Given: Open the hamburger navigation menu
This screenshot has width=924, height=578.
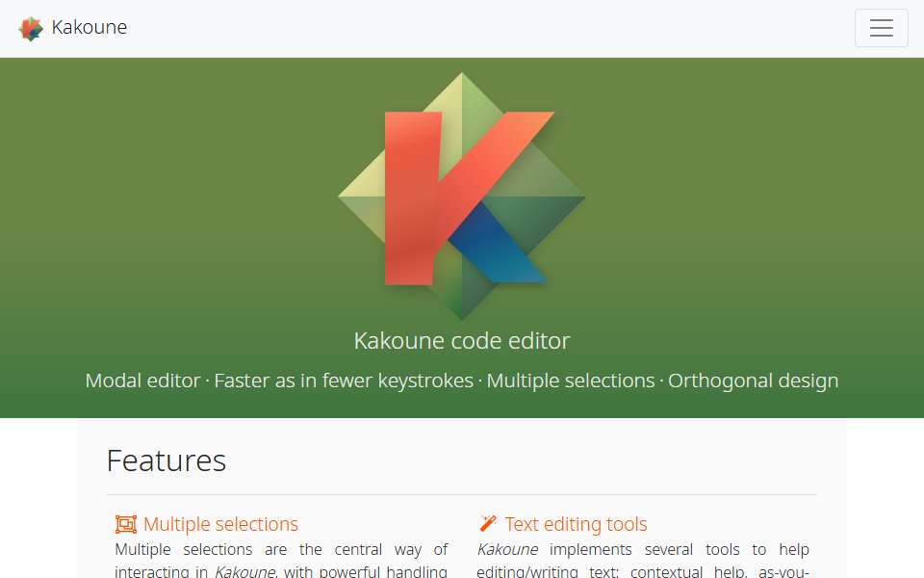Looking at the screenshot, I should tap(881, 28).
